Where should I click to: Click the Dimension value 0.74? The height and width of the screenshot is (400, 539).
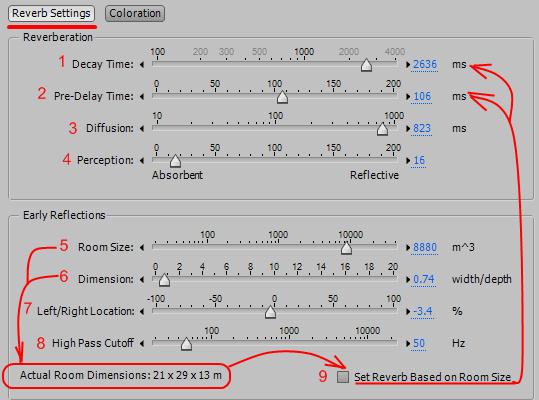point(424,279)
